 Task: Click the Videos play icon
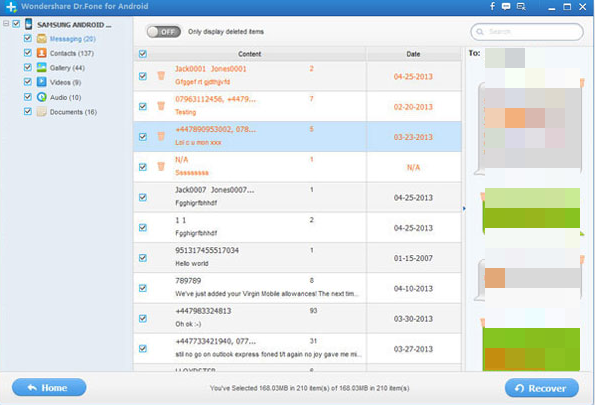click(x=41, y=82)
